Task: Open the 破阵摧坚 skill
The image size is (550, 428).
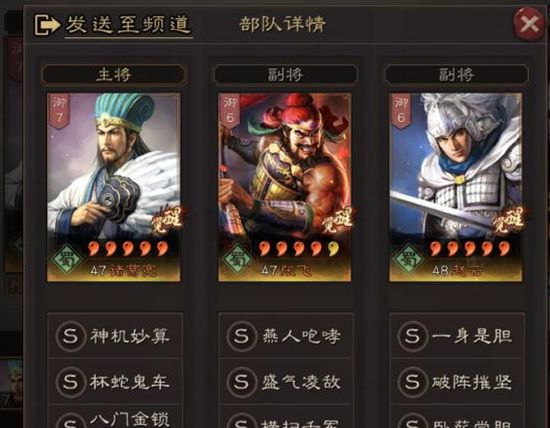Action: coord(457,381)
